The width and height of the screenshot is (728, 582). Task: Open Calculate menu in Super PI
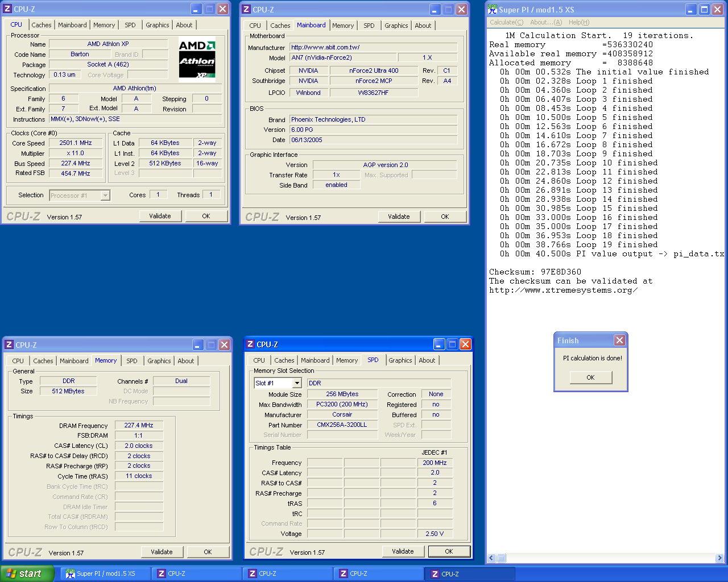pos(507,22)
